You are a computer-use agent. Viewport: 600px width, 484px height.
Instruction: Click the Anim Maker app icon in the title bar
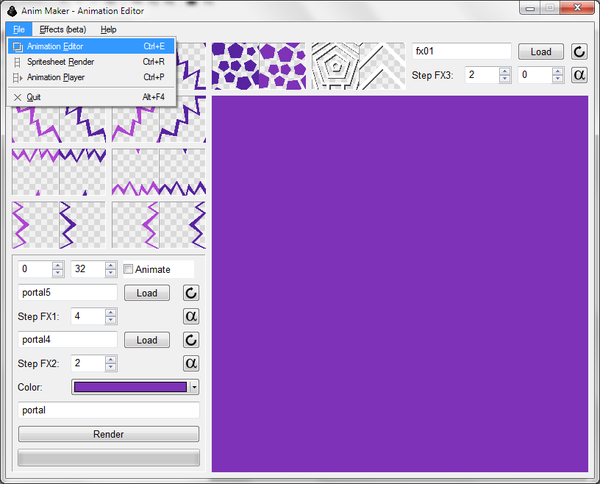(12, 11)
